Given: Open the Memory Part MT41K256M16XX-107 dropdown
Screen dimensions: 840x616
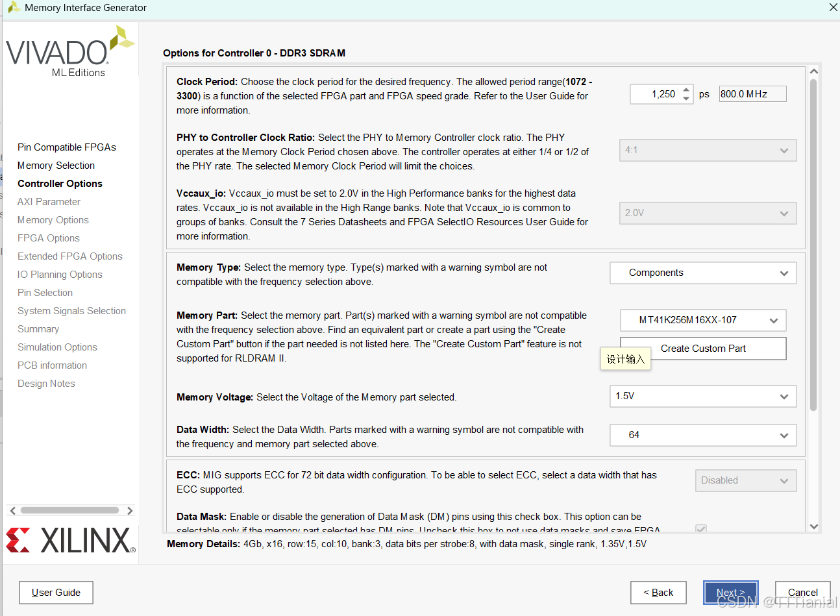Looking at the screenshot, I should (703, 320).
